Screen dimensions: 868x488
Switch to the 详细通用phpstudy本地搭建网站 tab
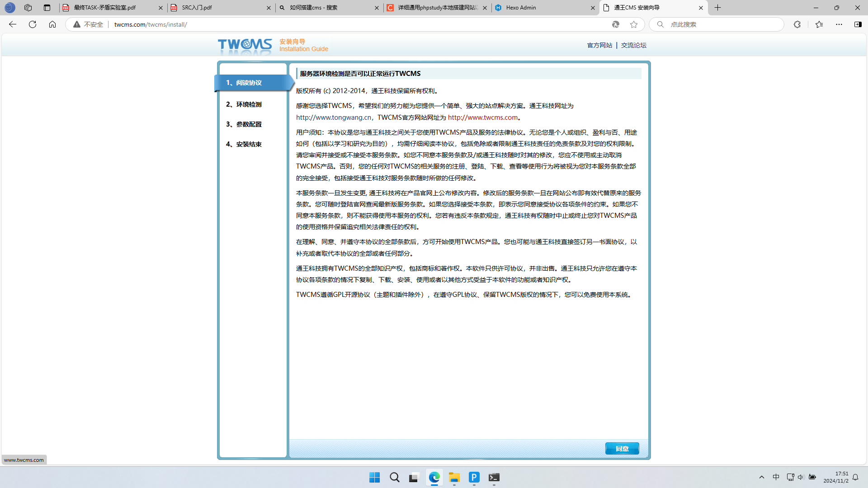pos(436,8)
